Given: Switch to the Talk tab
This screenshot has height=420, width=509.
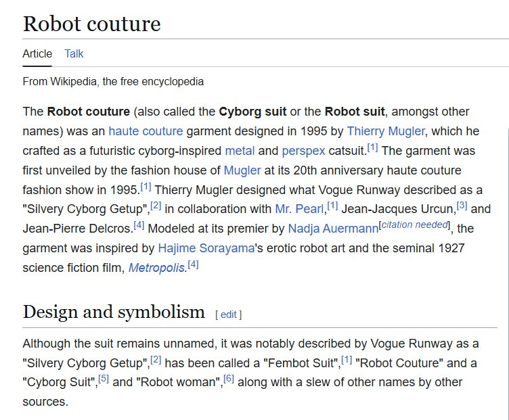Looking at the screenshot, I should click(x=74, y=53).
